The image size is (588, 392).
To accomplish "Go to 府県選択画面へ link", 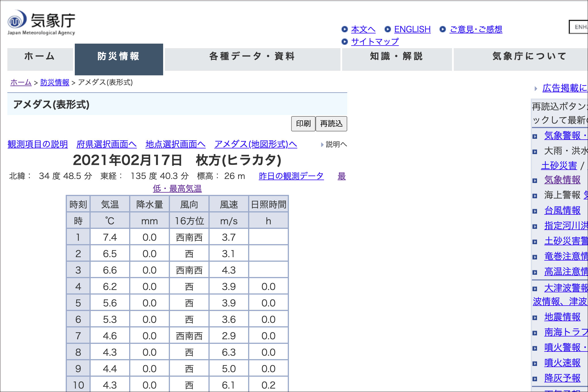I will point(106,144).
